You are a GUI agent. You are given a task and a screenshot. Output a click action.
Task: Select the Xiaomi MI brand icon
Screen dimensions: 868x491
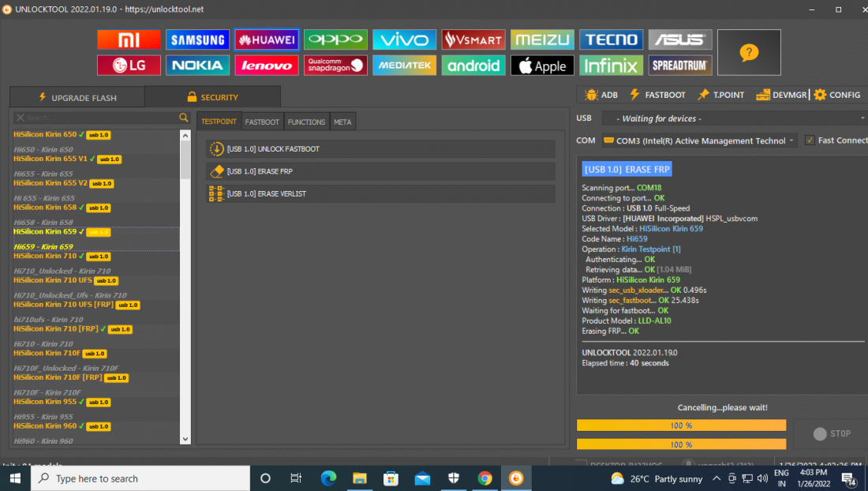coord(129,39)
